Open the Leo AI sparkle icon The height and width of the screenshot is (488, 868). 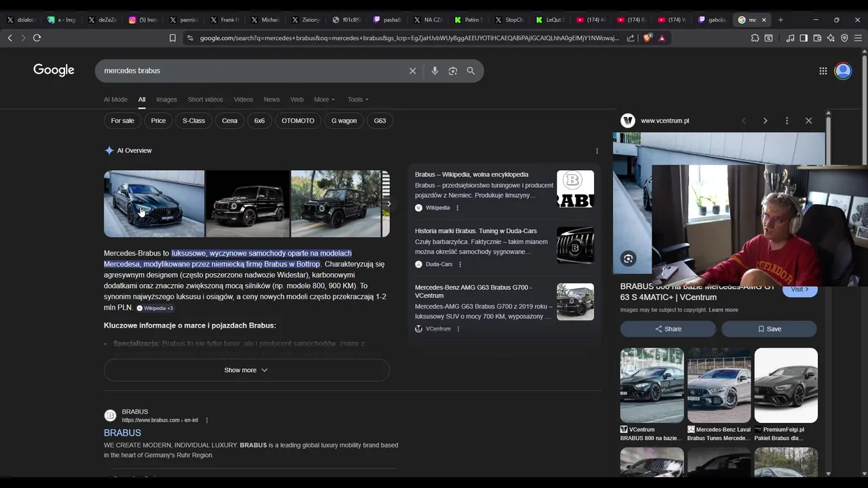(831, 38)
